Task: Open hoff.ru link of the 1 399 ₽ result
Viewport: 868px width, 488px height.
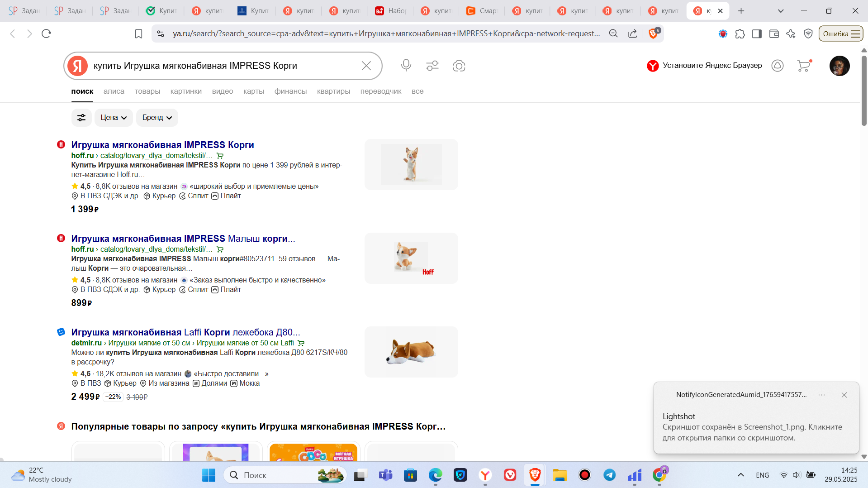Action: 82,155
